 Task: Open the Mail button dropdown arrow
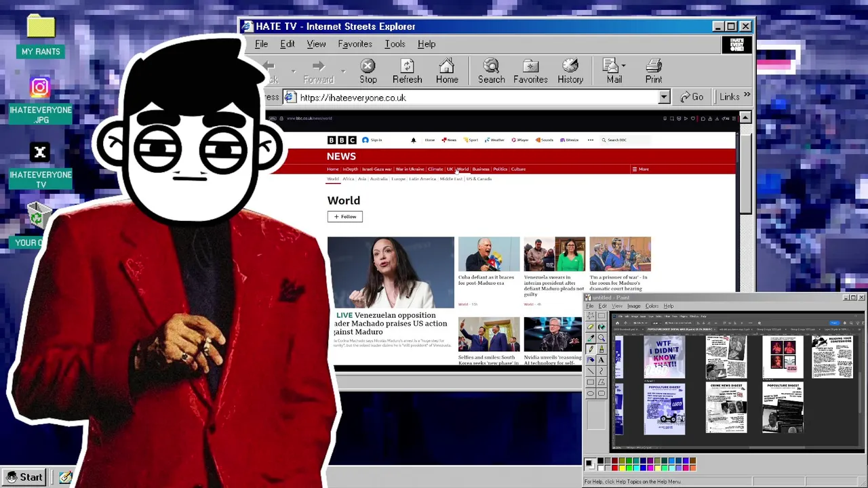click(623, 66)
